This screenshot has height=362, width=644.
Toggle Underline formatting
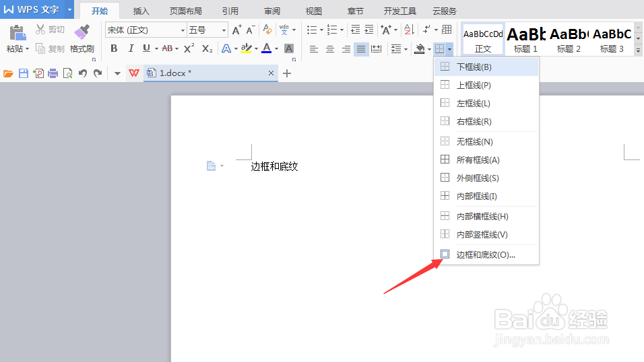point(146,48)
